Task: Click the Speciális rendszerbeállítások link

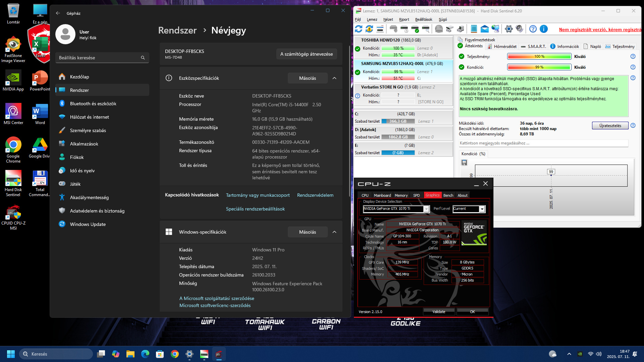Action: coord(255,209)
